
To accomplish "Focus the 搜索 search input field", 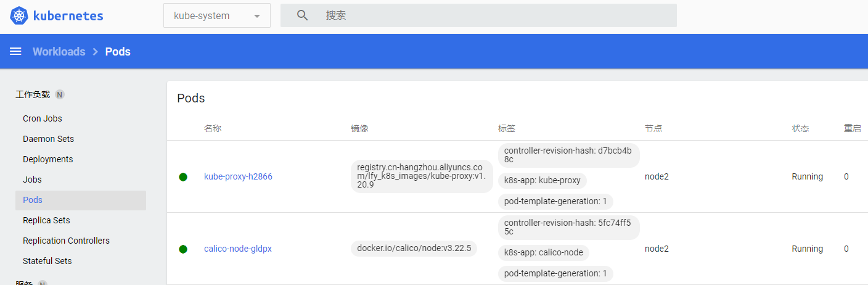I will pyautogui.click(x=493, y=15).
